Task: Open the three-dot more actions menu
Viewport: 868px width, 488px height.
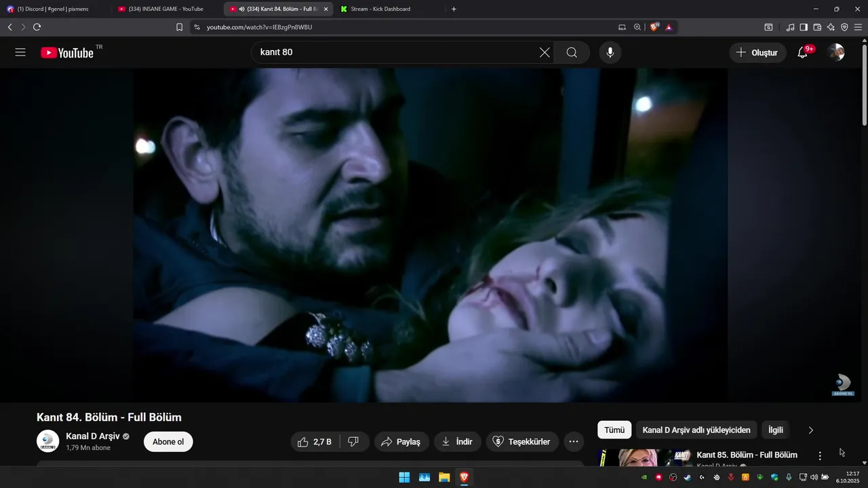Action: pyautogui.click(x=574, y=442)
